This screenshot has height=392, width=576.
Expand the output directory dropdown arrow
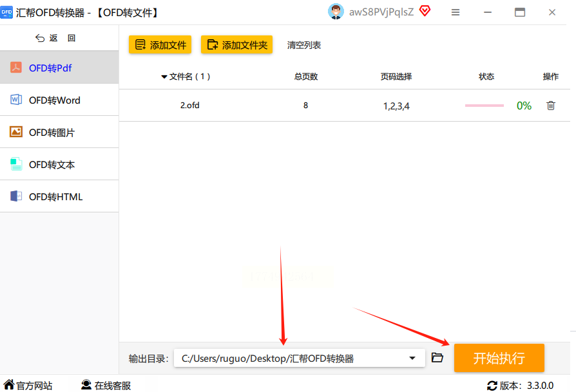coord(412,359)
